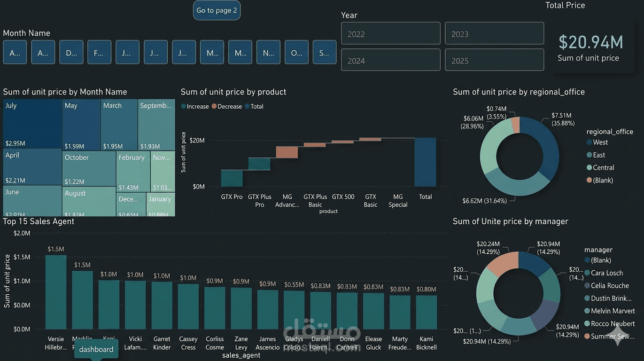Select the F... month slicer tile
Screen dimensions: 644x361
coord(99,52)
